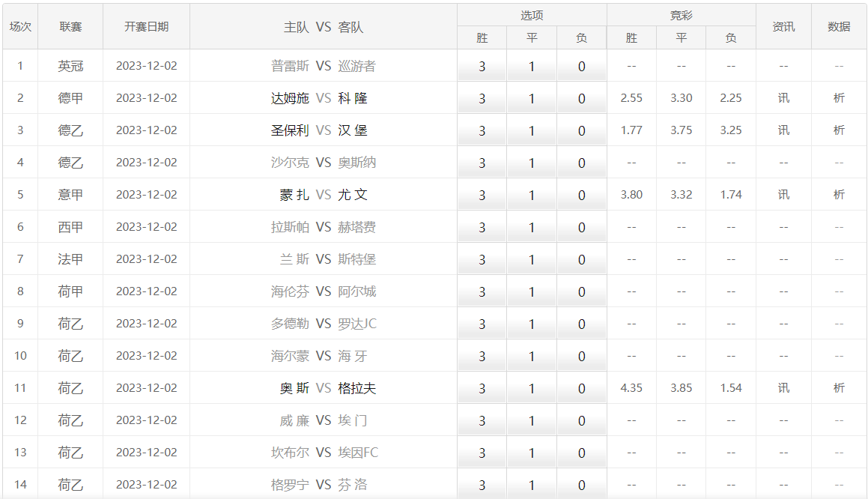Pick loss 0 for 格罗宁 VS 芬洛
Image resolution: width=868 pixels, height=499 pixels.
coord(581,485)
